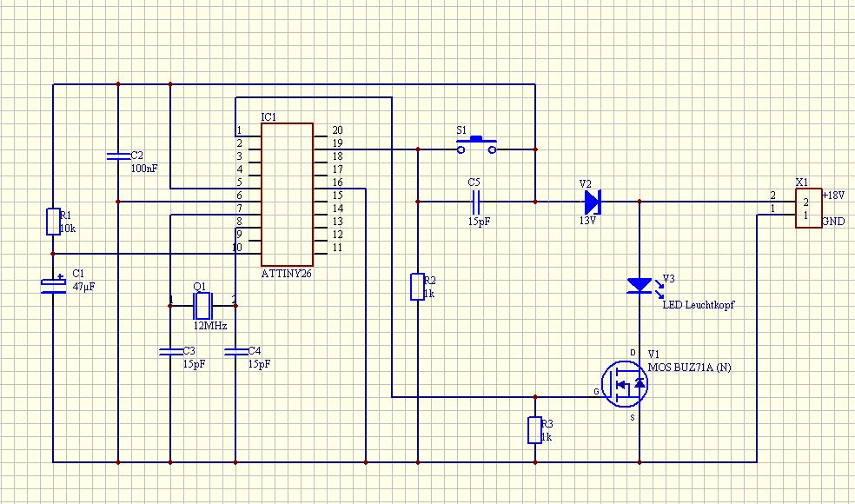Click junction dot between V2 and LED
This screenshot has height=504, width=855.
(x=640, y=202)
